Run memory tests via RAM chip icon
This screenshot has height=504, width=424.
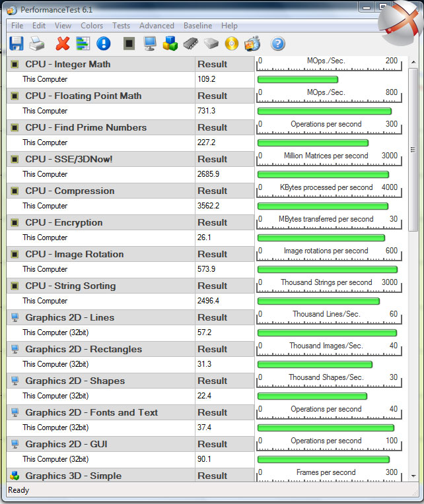pos(191,44)
